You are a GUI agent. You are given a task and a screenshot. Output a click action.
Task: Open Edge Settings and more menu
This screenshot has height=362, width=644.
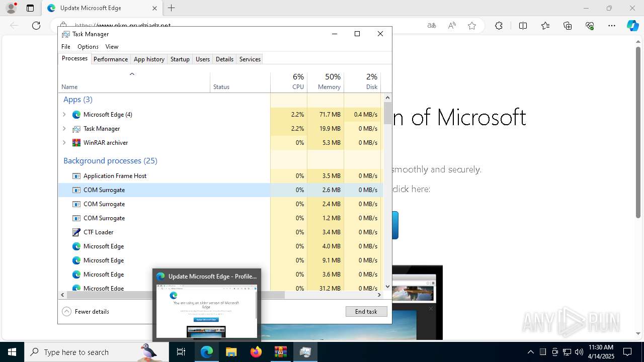point(612,26)
